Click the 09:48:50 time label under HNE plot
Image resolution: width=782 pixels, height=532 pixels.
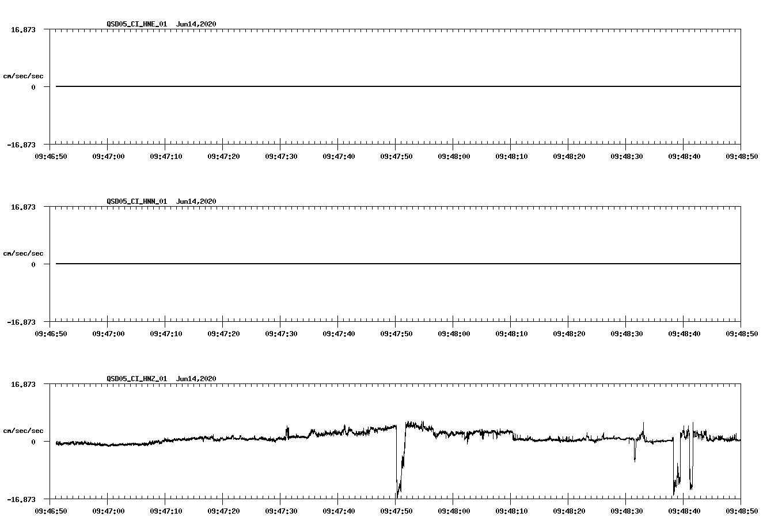tap(742, 156)
